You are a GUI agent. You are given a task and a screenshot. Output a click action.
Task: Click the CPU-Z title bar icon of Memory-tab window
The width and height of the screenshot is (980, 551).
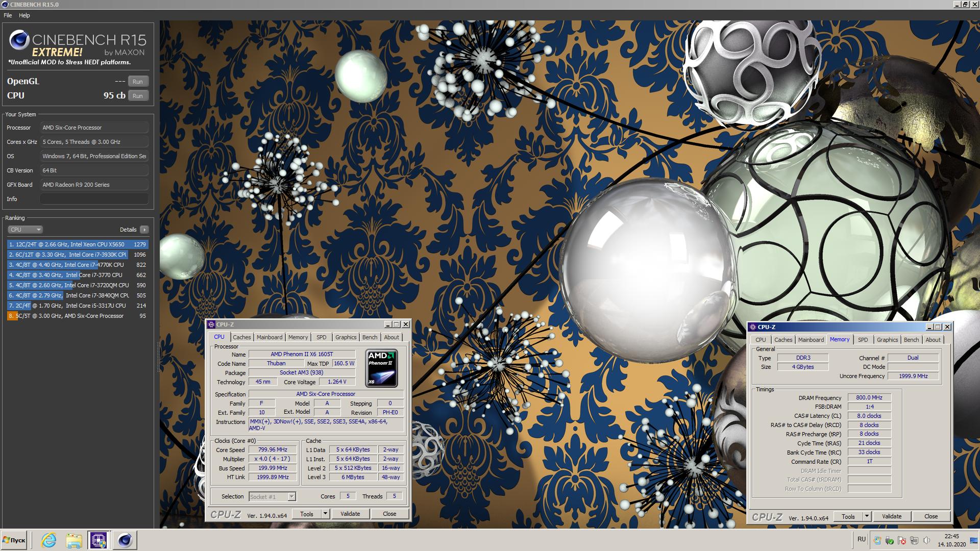pyautogui.click(x=753, y=327)
